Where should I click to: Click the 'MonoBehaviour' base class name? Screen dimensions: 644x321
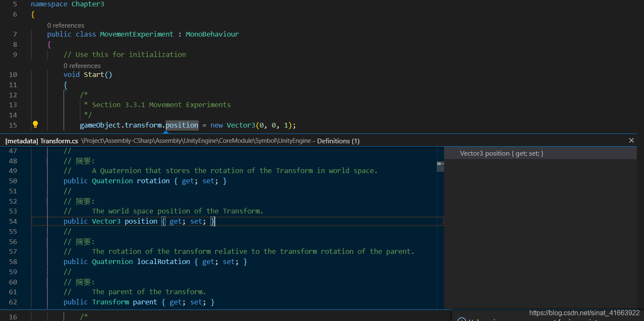tap(212, 34)
